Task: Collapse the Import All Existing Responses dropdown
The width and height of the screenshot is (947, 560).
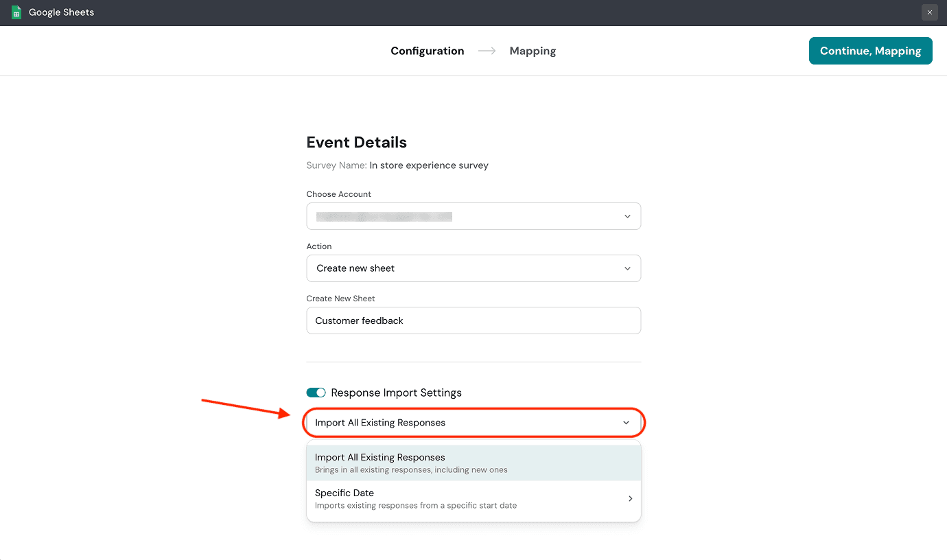Action: 467,423
